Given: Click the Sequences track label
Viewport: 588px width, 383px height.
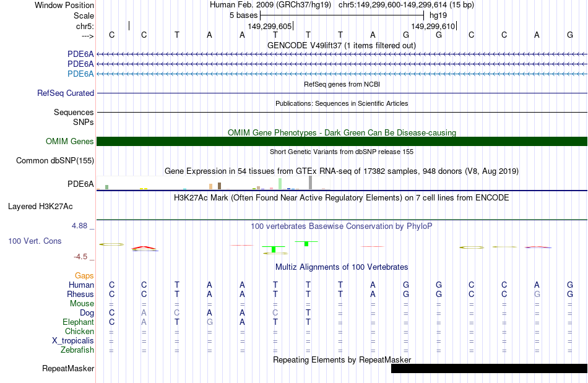Looking at the screenshot, I should pyautogui.click(x=74, y=112).
